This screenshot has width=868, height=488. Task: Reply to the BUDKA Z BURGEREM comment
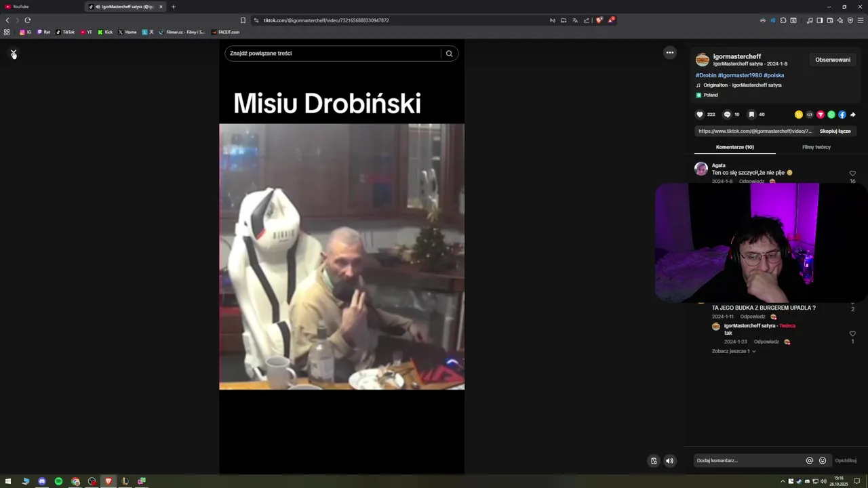pyautogui.click(x=753, y=317)
